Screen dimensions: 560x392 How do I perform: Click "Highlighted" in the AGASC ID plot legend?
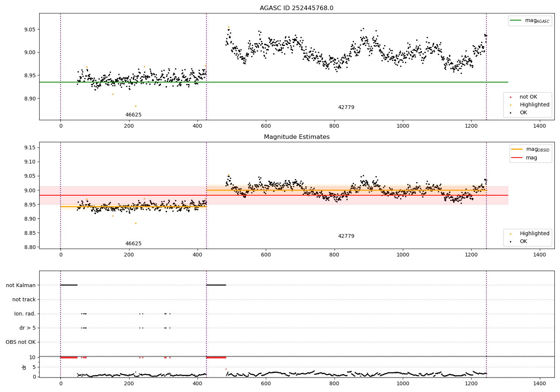(x=535, y=105)
